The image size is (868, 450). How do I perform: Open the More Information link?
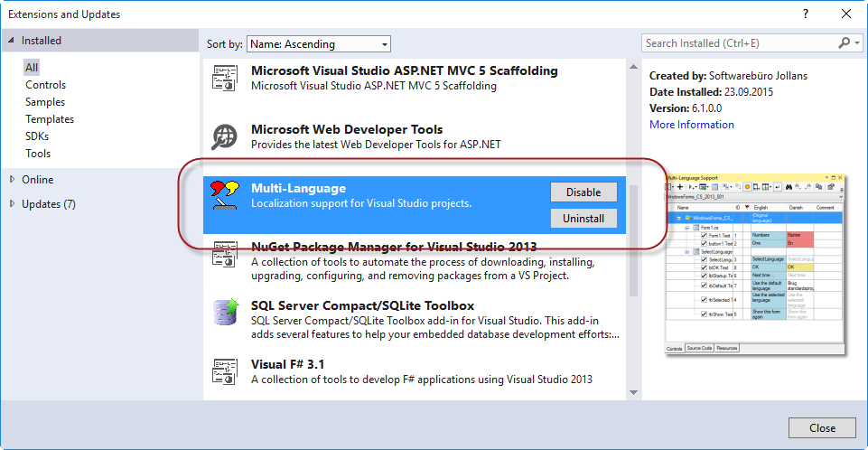click(x=691, y=125)
